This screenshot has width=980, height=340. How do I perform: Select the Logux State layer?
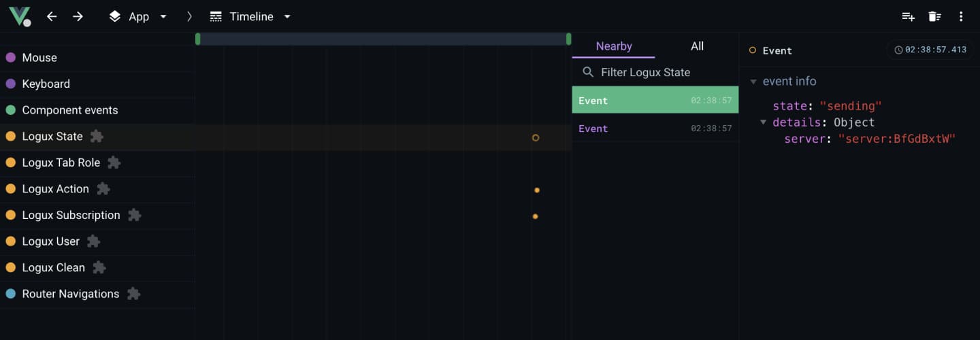(x=97, y=137)
